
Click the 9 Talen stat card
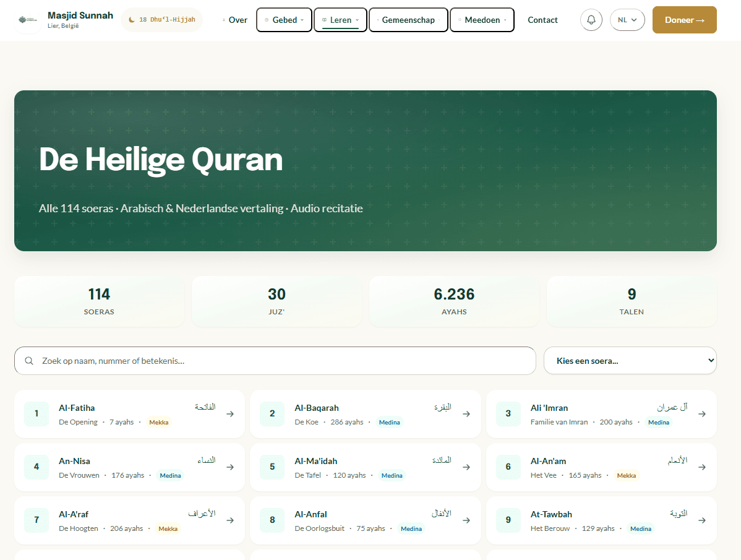632,301
